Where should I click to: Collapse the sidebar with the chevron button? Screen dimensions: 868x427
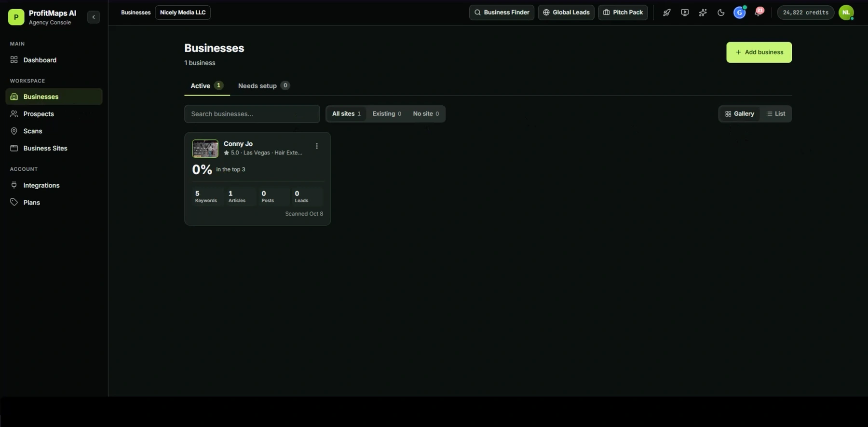point(94,17)
